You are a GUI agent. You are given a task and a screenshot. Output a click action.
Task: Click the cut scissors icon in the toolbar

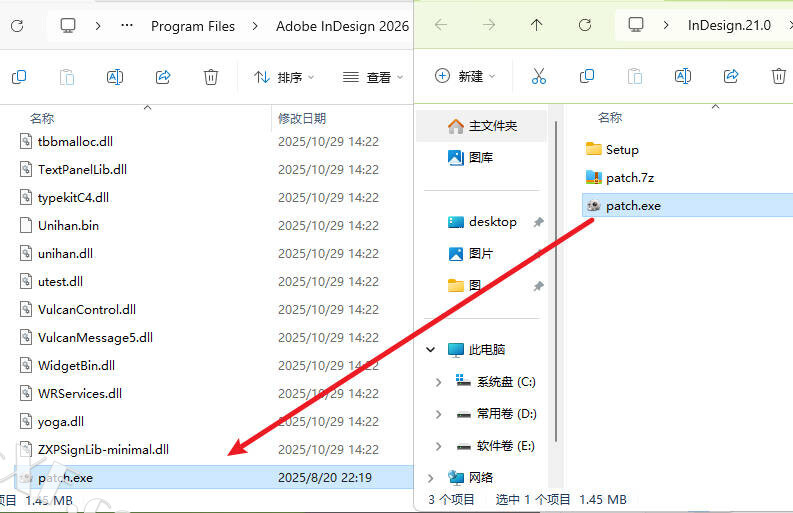538,76
